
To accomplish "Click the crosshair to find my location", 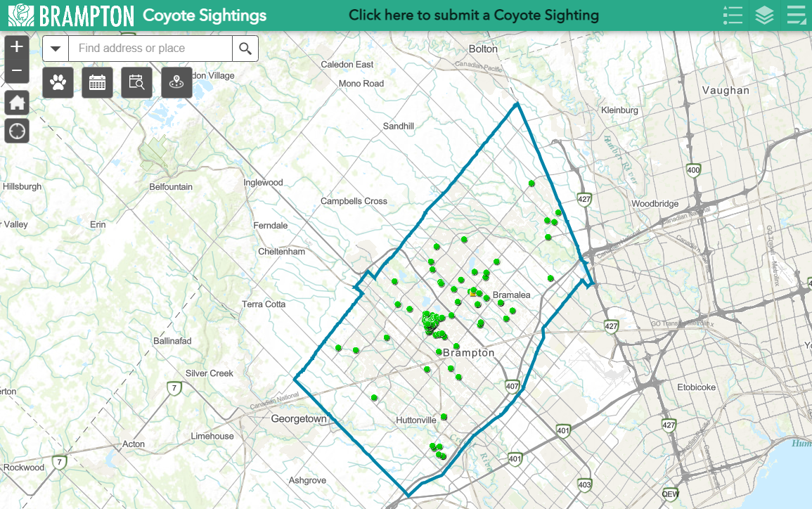I will pyautogui.click(x=16, y=131).
